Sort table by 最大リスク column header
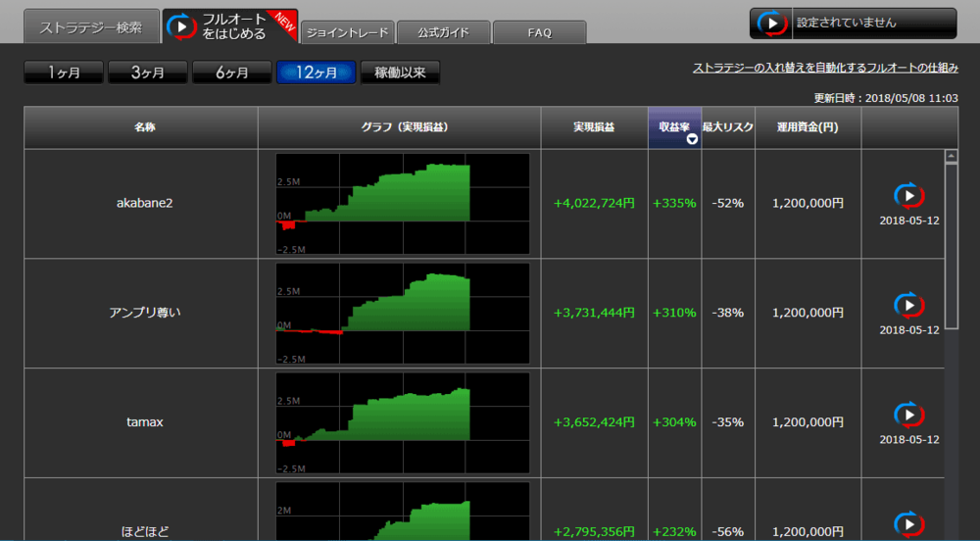This screenshot has width=980, height=541. click(x=728, y=127)
